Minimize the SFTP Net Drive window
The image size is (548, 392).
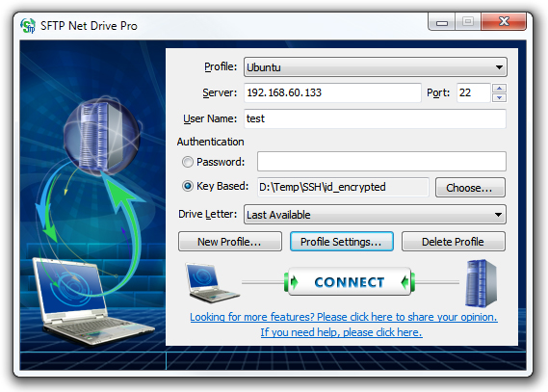pos(442,22)
